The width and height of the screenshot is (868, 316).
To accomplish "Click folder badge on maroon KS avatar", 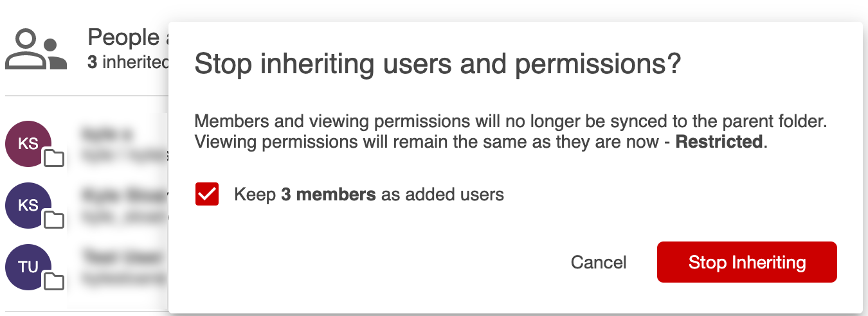I will point(54,157).
